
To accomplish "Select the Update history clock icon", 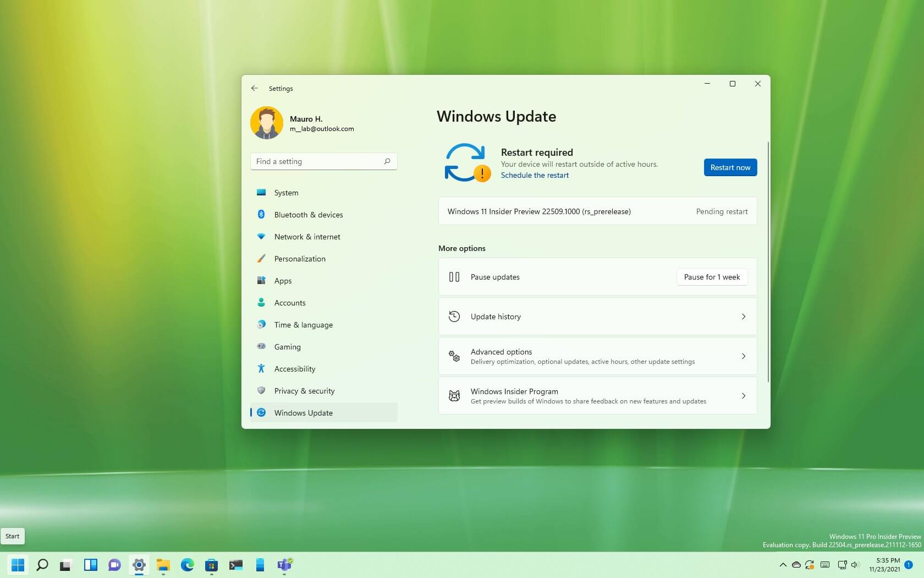I will (454, 317).
